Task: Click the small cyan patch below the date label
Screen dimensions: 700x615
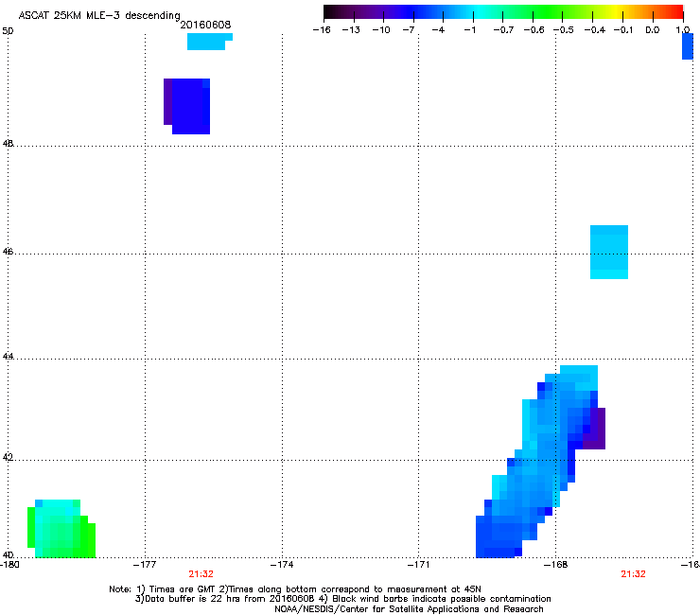Action: [209, 42]
